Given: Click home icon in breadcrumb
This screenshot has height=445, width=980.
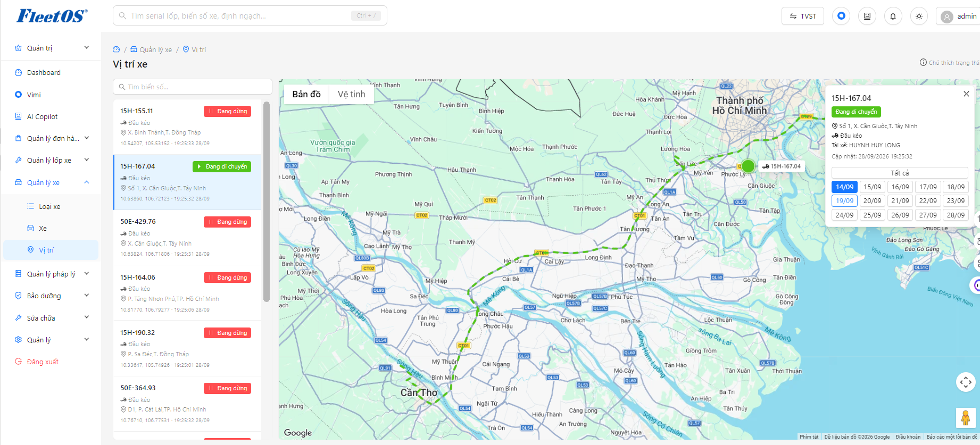Looking at the screenshot, I should pos(117,49).
